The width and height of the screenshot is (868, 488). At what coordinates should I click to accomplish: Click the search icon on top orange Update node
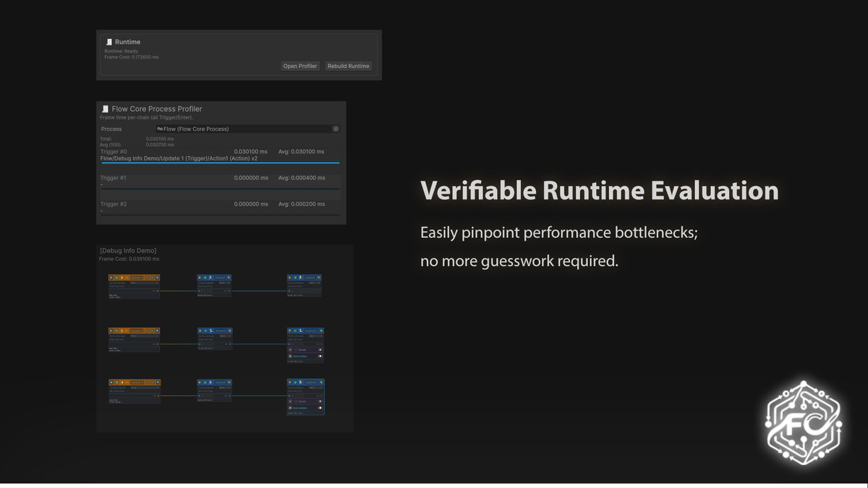click(x=156, y=277)
